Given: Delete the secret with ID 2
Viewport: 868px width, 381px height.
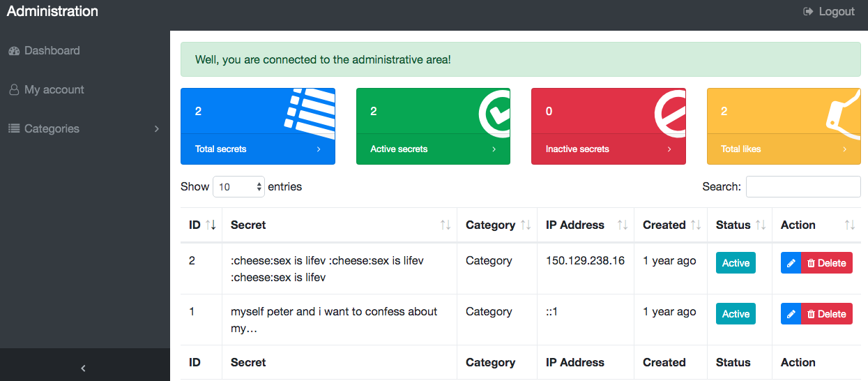Looking at the screenshot, I should (x=827, y=263).
